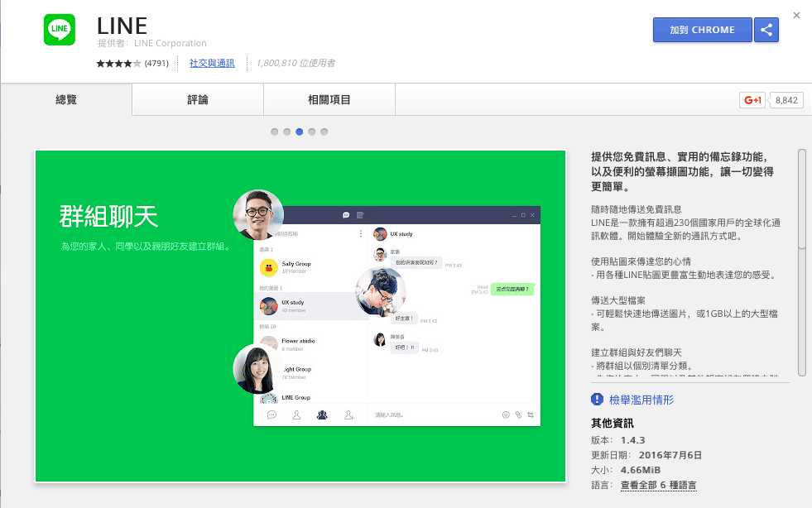Screen dimensions: 812x508
Task: Click the emoji smiley icon in chat
Action: (506, 415)
